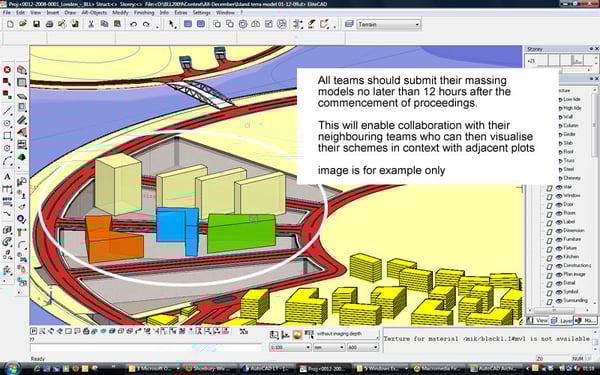The width and height of the screenshot is (600, 375).
Task: Click the wall tool in second column
Action: tap(21, 70)
